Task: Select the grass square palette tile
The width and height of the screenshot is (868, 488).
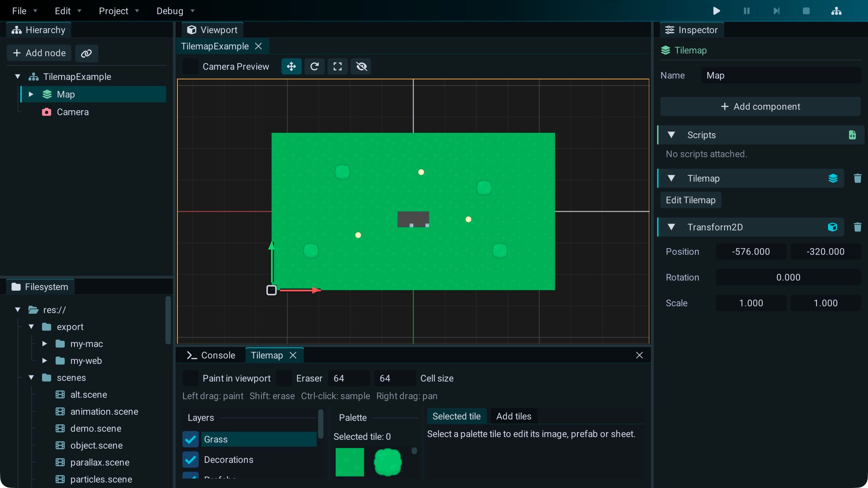Action: tap(350, 462)
